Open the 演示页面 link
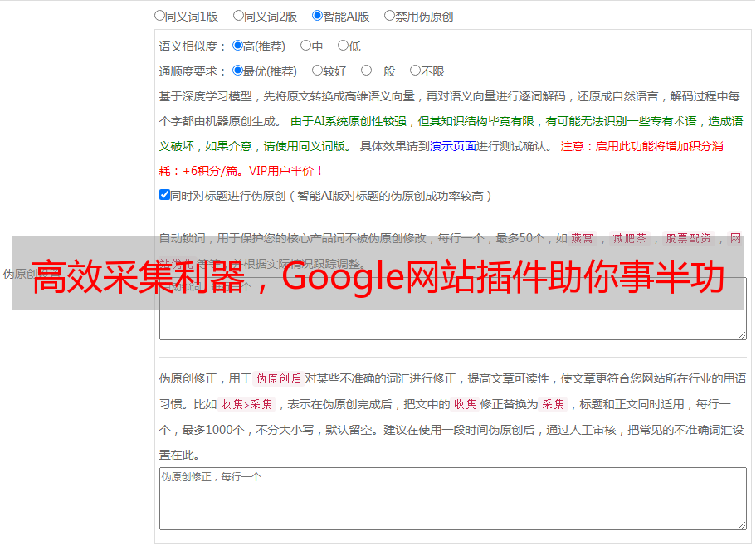The width and height of the screenshot is (756, 546). coord(453,146)
